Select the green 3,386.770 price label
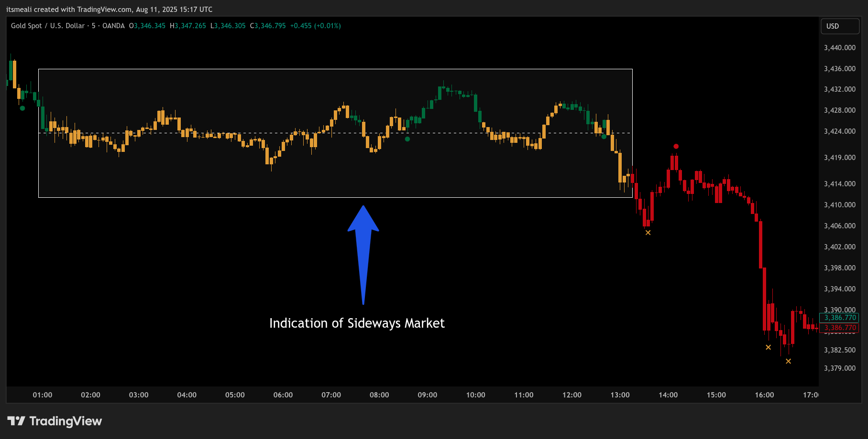The width and height of the screenshot is (868, 439). point(840,318)
